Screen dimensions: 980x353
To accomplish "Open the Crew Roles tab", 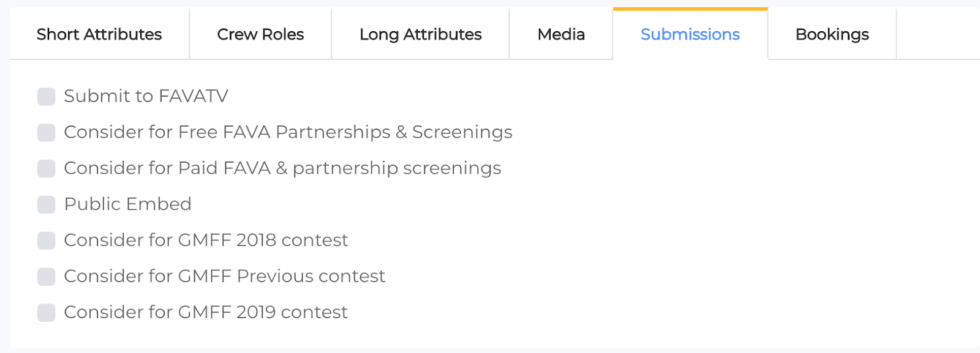I will pyautogui.click(x=260, y=34).
